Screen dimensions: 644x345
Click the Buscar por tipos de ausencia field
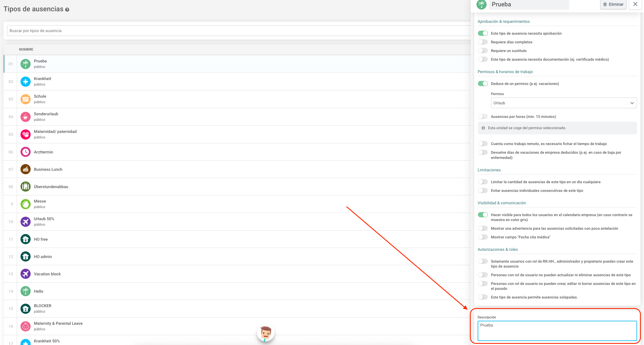coord(239,31)
